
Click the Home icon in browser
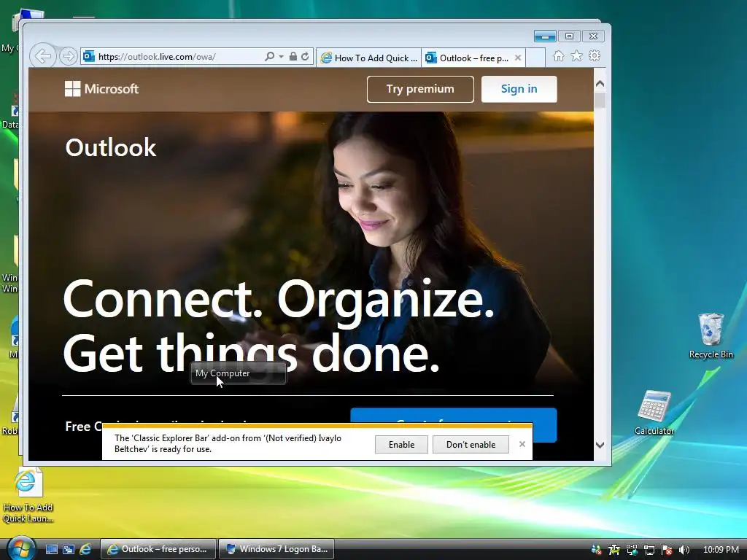tap(558, 56)
